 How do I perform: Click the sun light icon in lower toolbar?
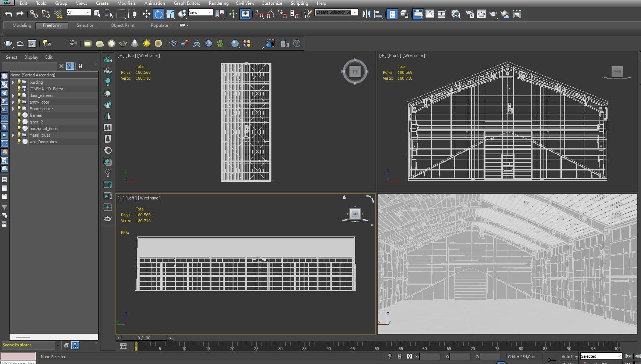[147, 43]
